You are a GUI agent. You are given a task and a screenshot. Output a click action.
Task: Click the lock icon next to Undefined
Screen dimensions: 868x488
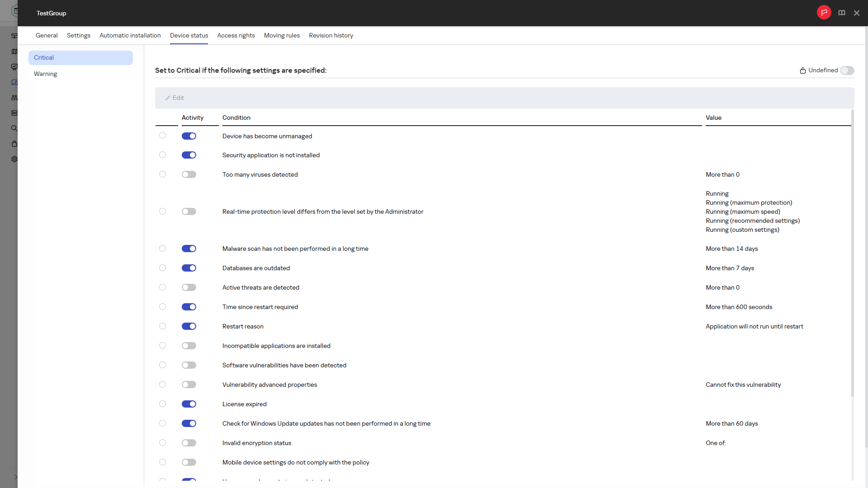803,70
